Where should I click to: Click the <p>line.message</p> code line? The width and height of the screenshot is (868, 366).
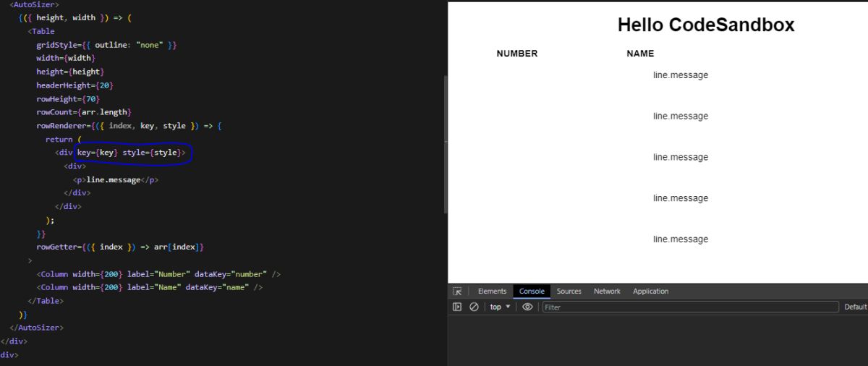tap(115, 180)
